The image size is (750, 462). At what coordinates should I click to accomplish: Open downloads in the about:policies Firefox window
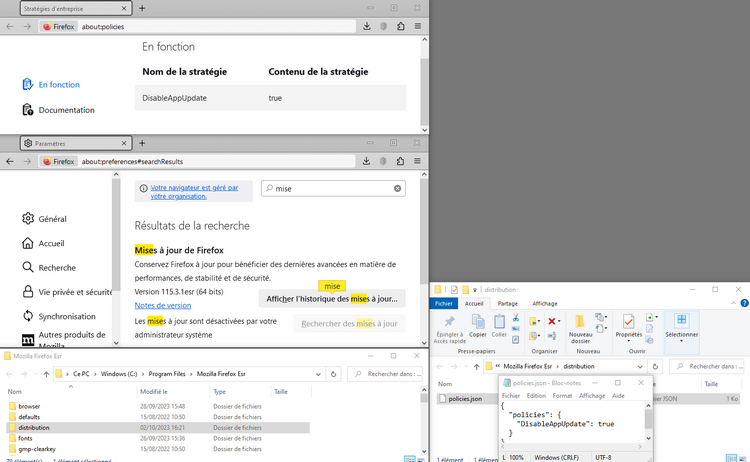(x=367, y=26)
